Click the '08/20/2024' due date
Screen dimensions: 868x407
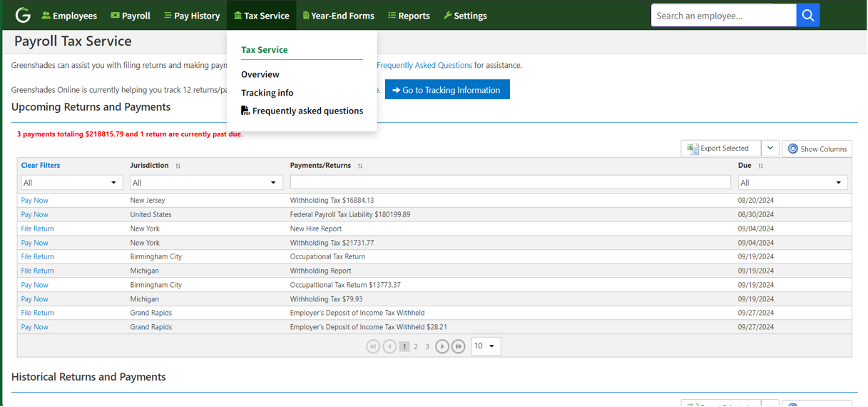[756, 201]
